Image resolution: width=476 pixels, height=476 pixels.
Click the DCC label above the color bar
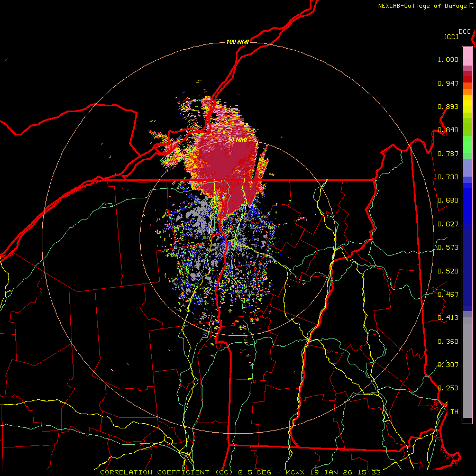click(x=465, y=32)
